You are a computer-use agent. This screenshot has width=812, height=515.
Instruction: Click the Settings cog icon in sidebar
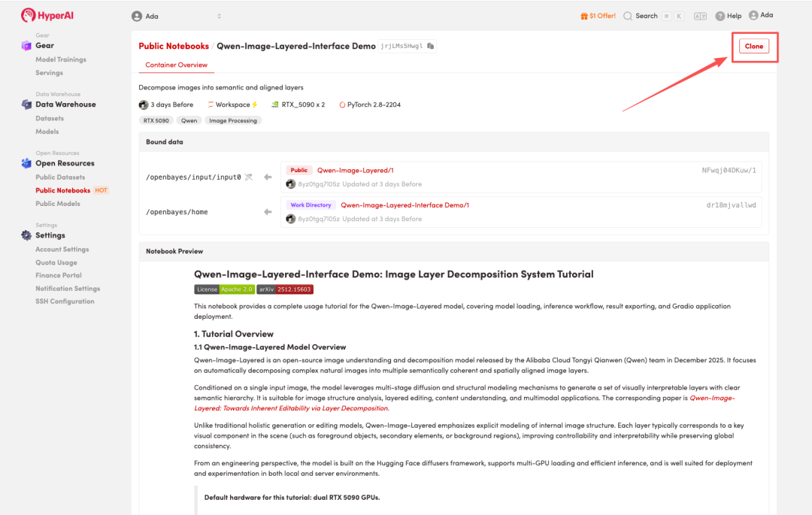(26, 235)
